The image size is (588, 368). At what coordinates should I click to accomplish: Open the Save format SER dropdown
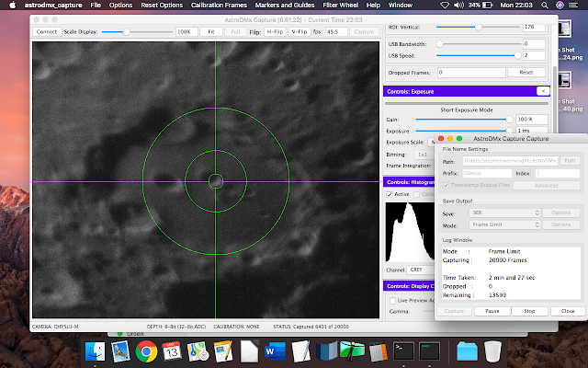pos(504,213)
